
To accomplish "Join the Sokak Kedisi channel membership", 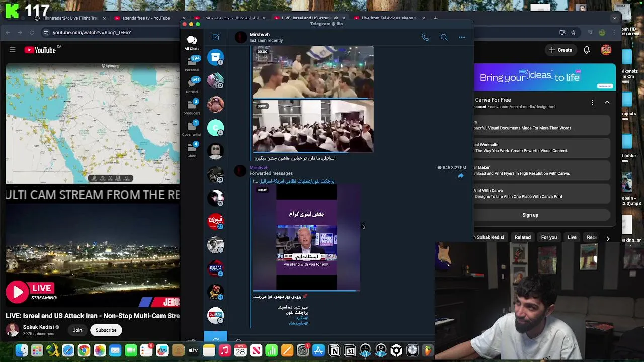I will [x=77, y=330].
